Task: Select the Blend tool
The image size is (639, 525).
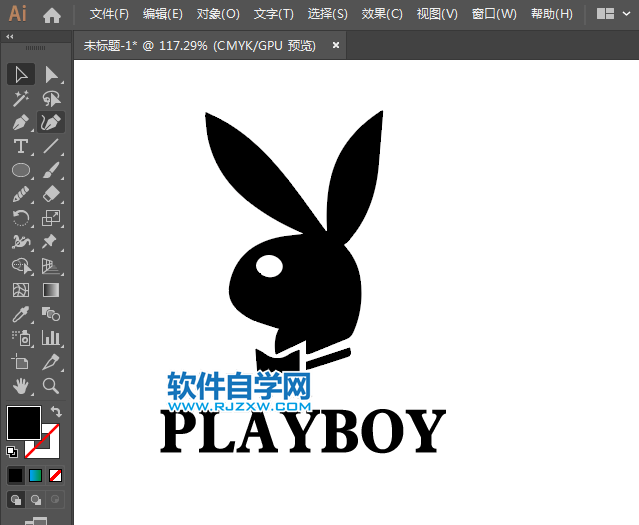Action: tap(51, 314)
